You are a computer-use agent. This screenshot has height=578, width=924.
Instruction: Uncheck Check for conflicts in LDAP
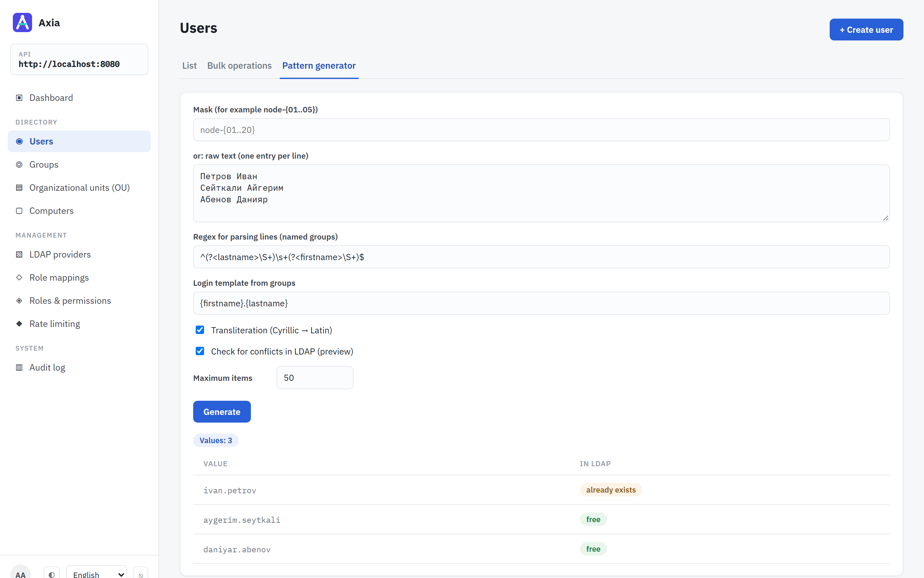(x=200, y=351)
